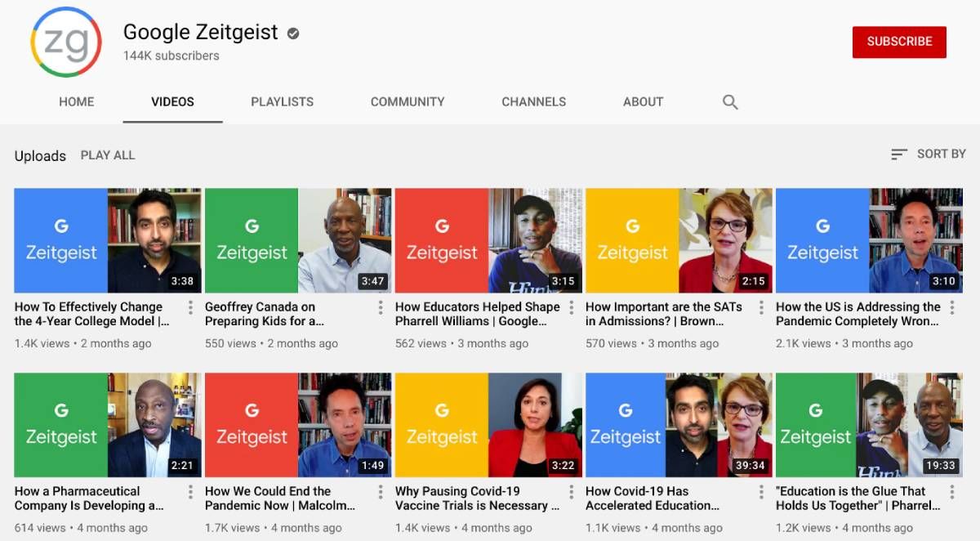Expand options for Education is the Glue video
This screenshot has width=980, height=541.
tap(951, 492)
